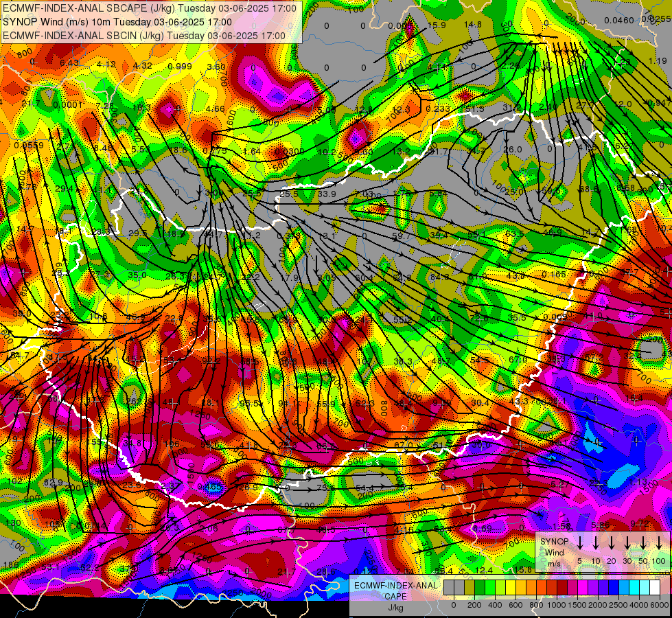Click the 94.1 value on the map
The width and height of the screenshot is (672, 618).
288,403
